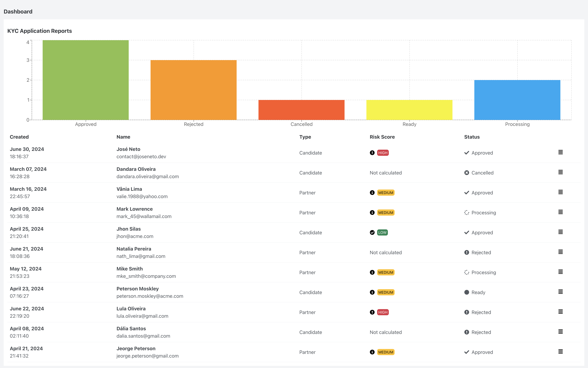The height and width of the screenshot is (368, 588).
Task: Click the risk info icon for Jeorge Peterson
Action: [x=372, y=352]
